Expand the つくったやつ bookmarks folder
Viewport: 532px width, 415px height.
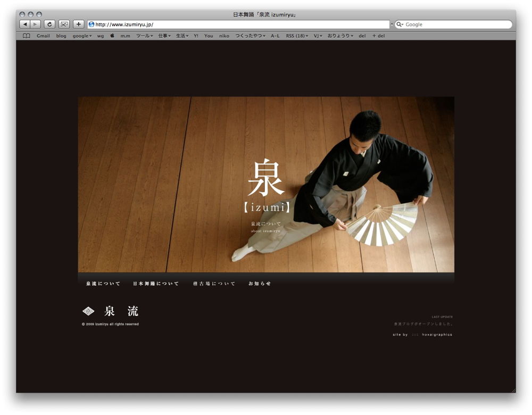[251, 36]
